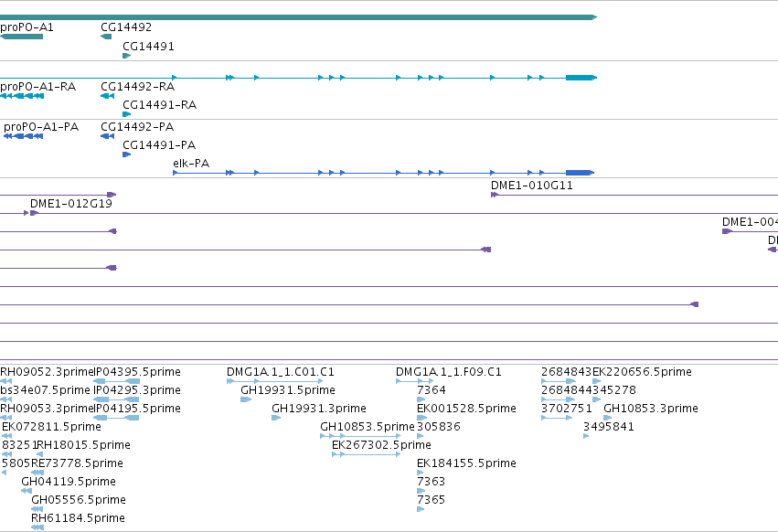This screenshot has height=532, width=778.
Task: Click the thick blue end block of elk-PA
Action: point(580,173)
